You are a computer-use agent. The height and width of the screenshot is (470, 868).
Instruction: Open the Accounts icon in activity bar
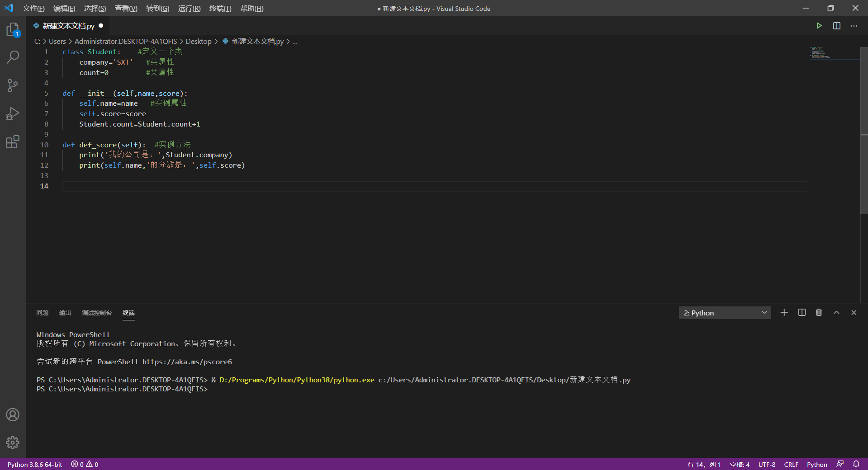(x=13, y=414)
